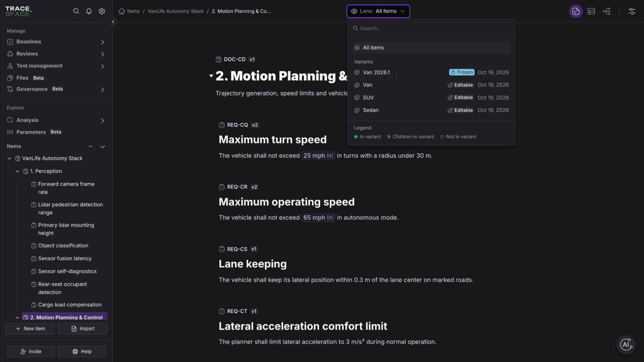Click the Help button
644x362 pixels.
pos(82,352)
